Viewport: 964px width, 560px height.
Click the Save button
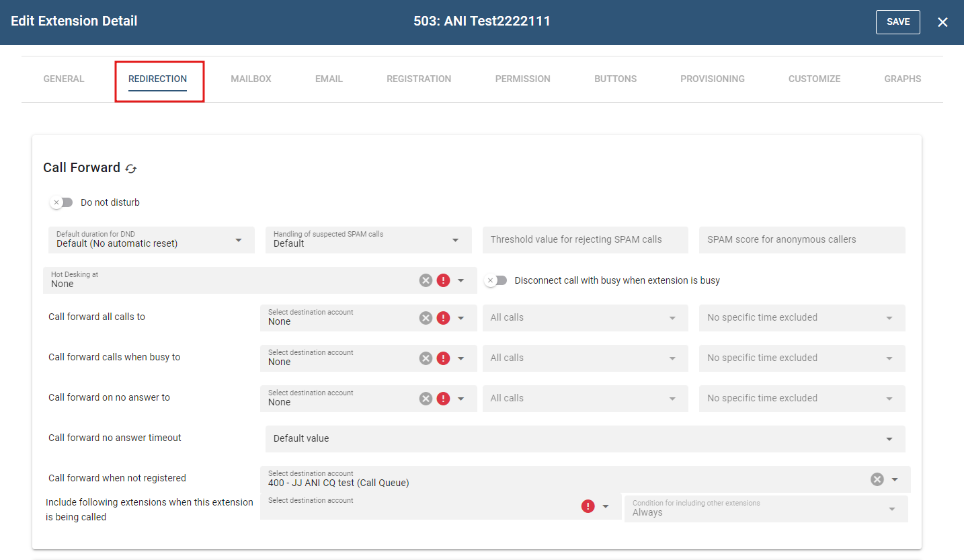click(x=897, y=22)
